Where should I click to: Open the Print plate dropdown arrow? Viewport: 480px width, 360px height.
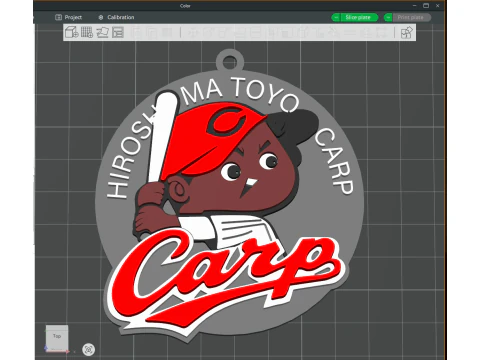click(x=388, y=17)
